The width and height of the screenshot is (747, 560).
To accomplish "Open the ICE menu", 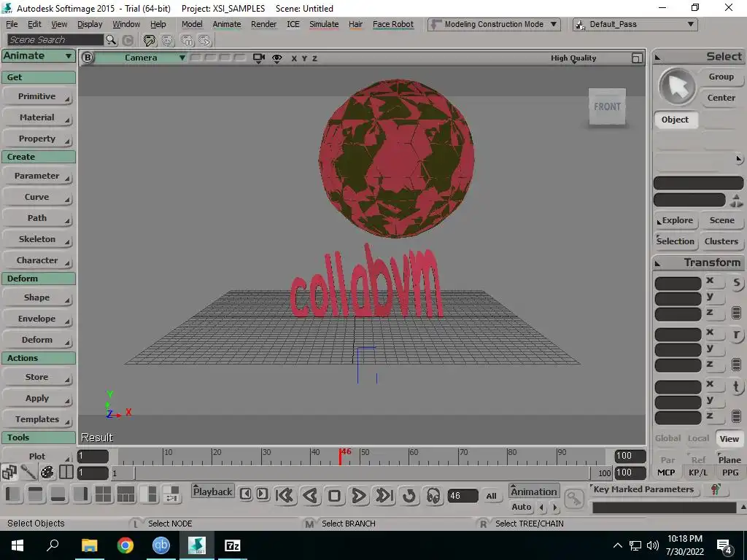I will (293, 24).
